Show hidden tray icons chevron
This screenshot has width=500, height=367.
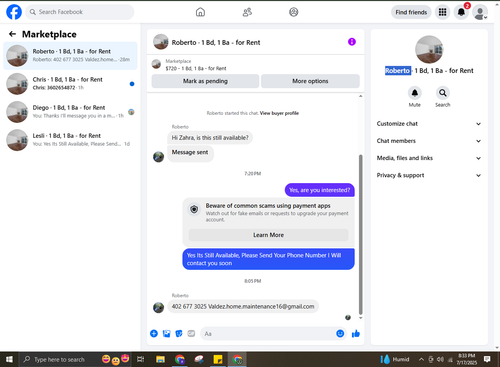[x=421, y=359]
